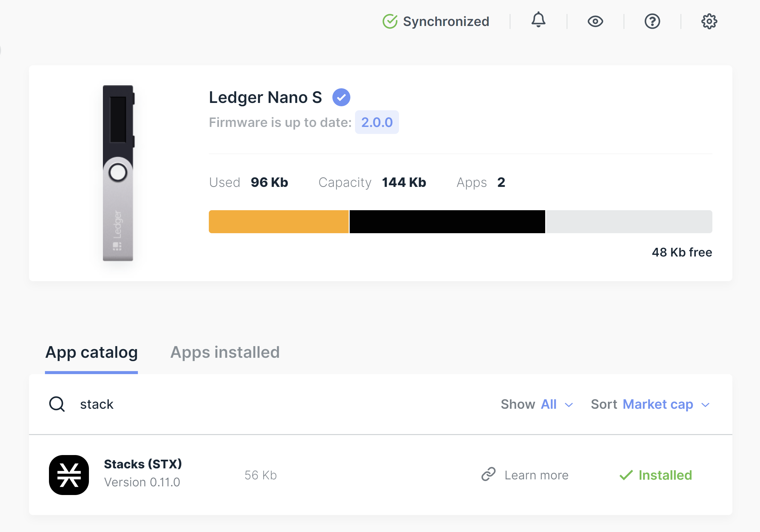760x532 pixels.
Task: Select the App catalog tab
Action: [x=92, y=352]
